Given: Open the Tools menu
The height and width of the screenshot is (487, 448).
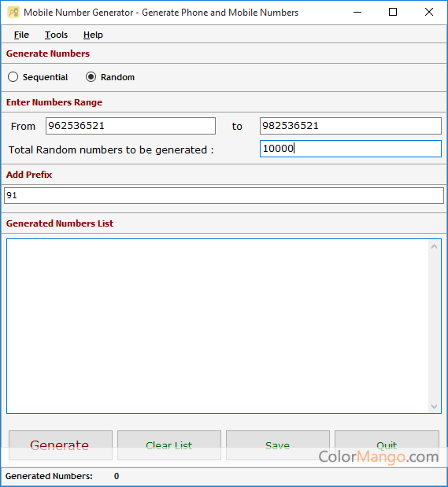Looking at the screenshot, I should point(56,35).
